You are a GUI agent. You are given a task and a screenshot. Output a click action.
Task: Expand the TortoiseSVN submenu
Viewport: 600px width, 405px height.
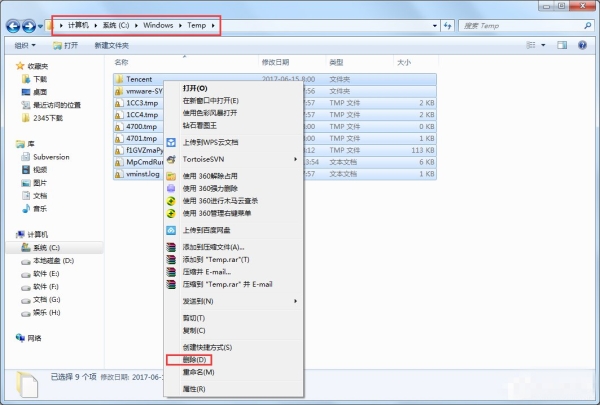click(x=234, y=159)
